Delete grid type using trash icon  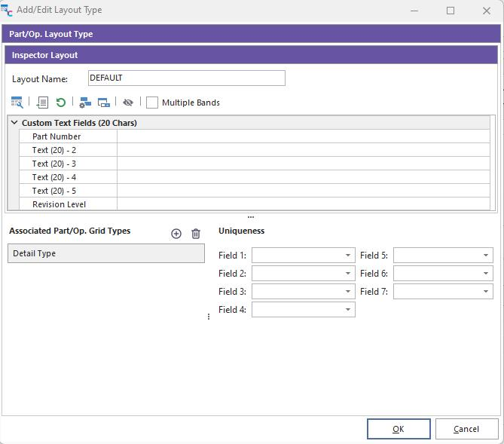196,234
